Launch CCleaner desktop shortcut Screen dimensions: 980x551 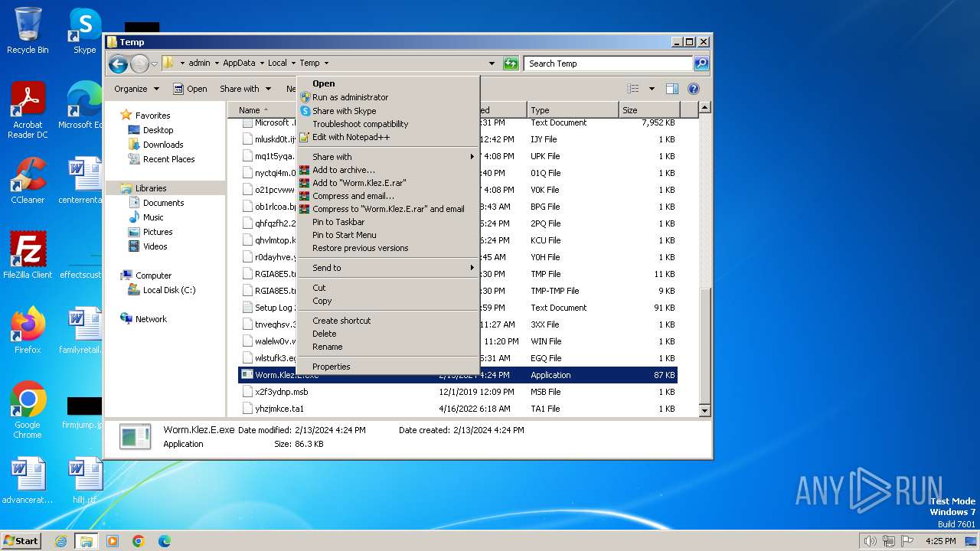[28, 181]
